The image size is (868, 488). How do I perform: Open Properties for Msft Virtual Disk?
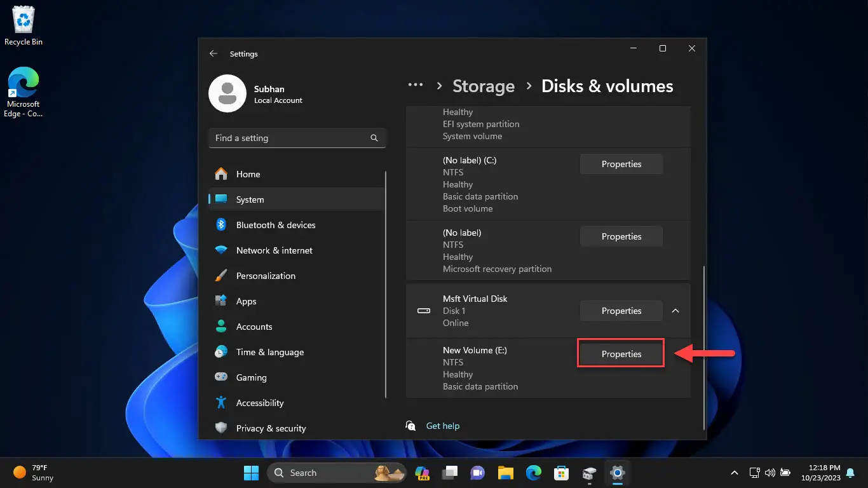[x=621, y=311]
